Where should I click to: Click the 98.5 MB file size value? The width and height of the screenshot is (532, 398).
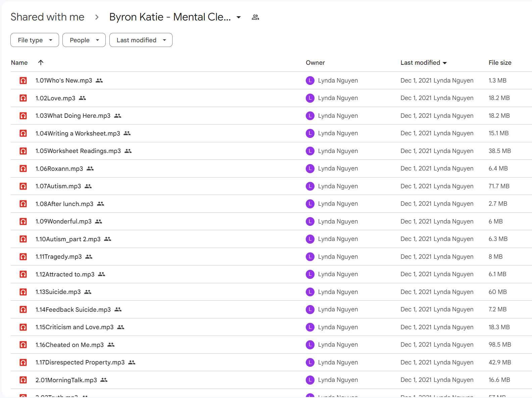[x=500, y=345]
